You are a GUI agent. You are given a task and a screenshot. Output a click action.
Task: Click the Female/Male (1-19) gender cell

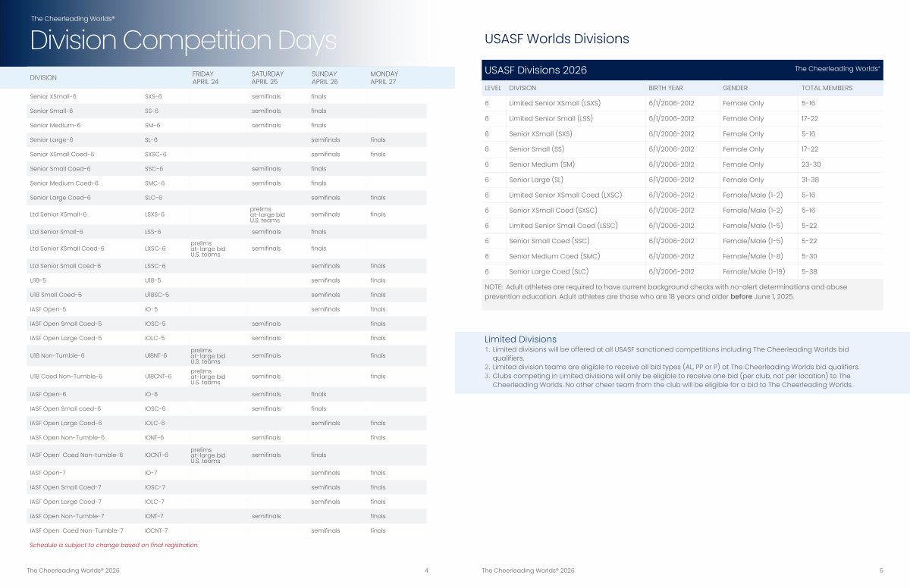pyautogui.click(x=754, y=271)
